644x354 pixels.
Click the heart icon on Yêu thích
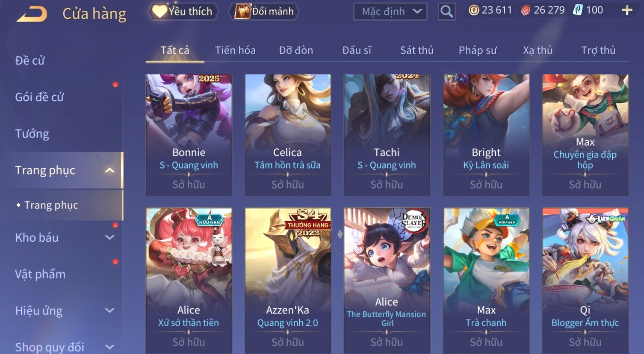click(x=160, y=11)
